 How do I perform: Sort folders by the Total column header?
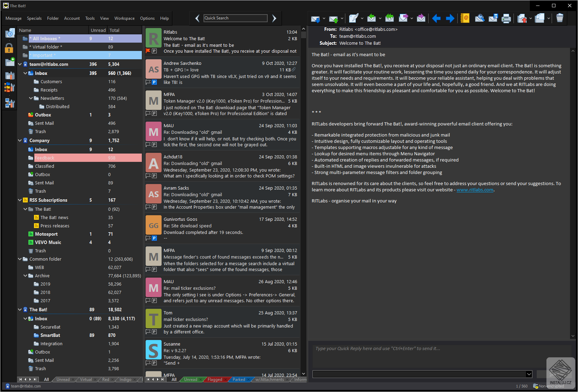124,30
